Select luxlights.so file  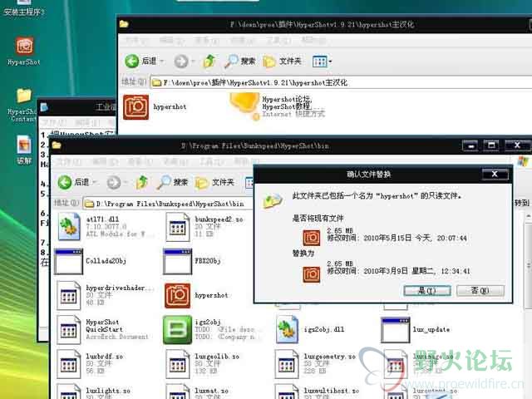point(93,392)
